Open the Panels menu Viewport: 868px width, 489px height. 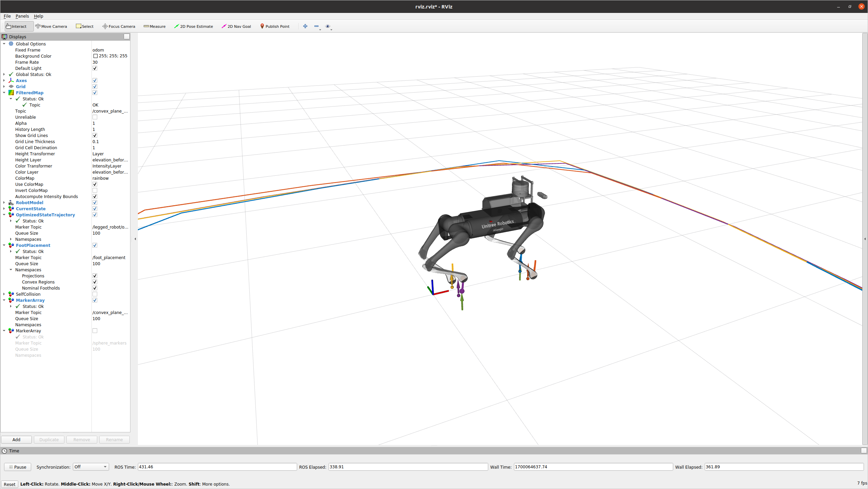[x=22, y=16]
